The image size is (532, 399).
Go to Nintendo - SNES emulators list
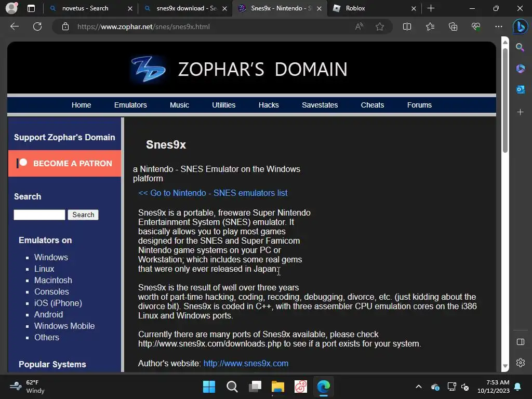click(x=212, y=193)
